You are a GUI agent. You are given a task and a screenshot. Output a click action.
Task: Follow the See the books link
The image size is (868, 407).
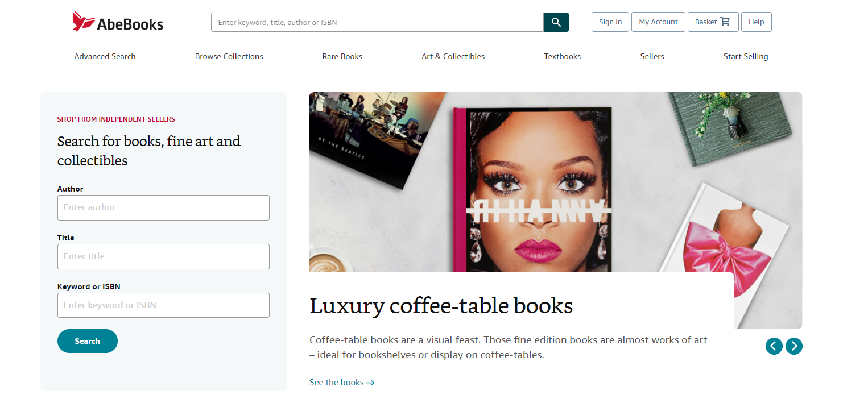(337, 382)
